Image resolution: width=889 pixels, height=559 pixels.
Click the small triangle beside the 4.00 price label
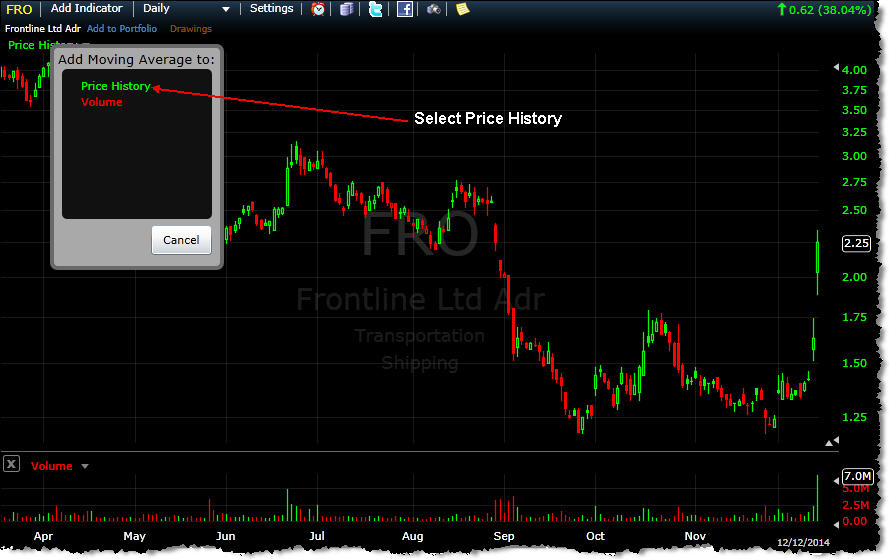click(x=836, y=67)
